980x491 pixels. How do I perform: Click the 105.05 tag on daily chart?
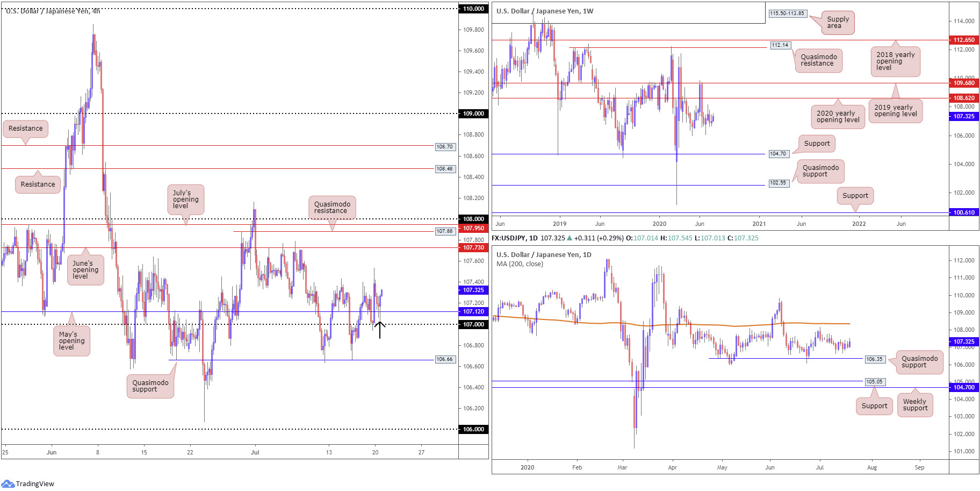pos(874,382)
